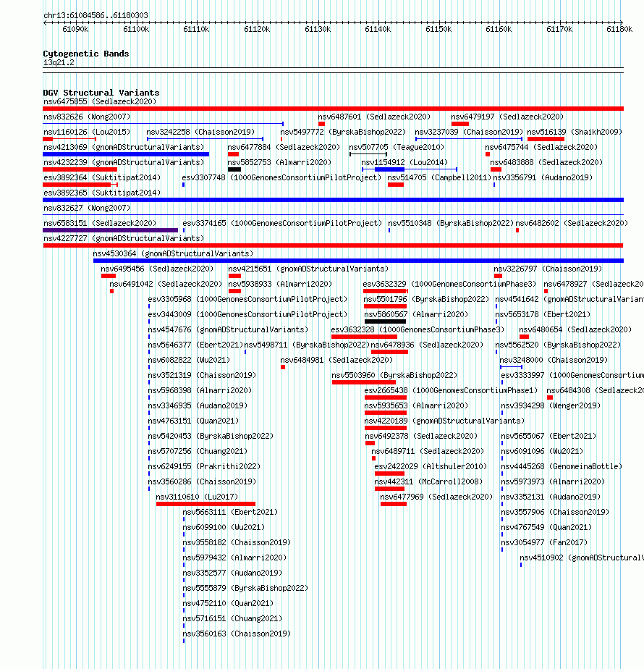Click nsv5498711 (ByrskaBishop2022) label
This screenshot has width=644, height=669.
click(x=307, y=345)
